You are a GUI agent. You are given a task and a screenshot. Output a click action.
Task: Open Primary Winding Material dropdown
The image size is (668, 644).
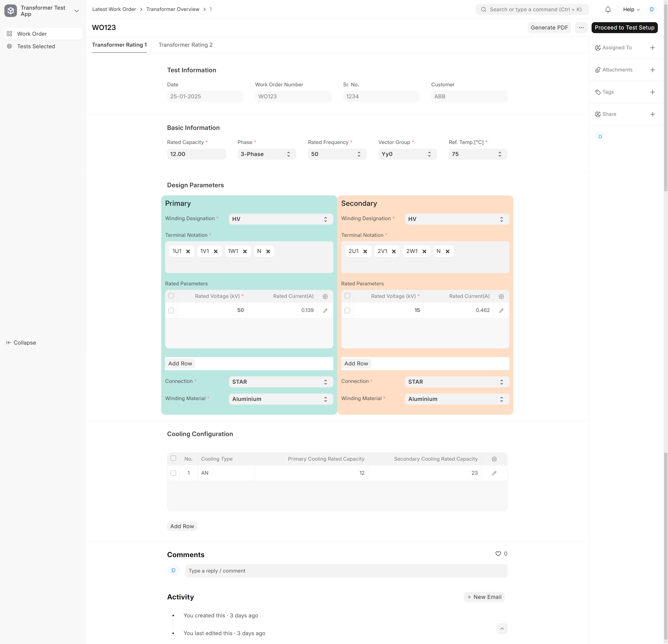click(281, 399)
